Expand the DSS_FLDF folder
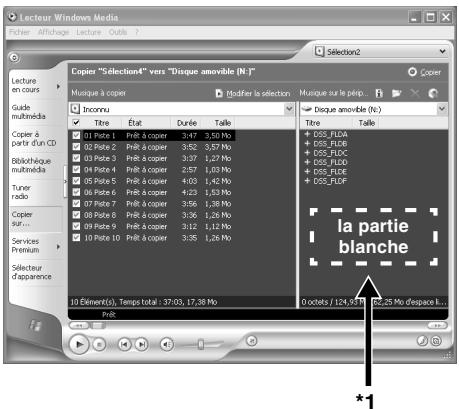 [307, 181]
